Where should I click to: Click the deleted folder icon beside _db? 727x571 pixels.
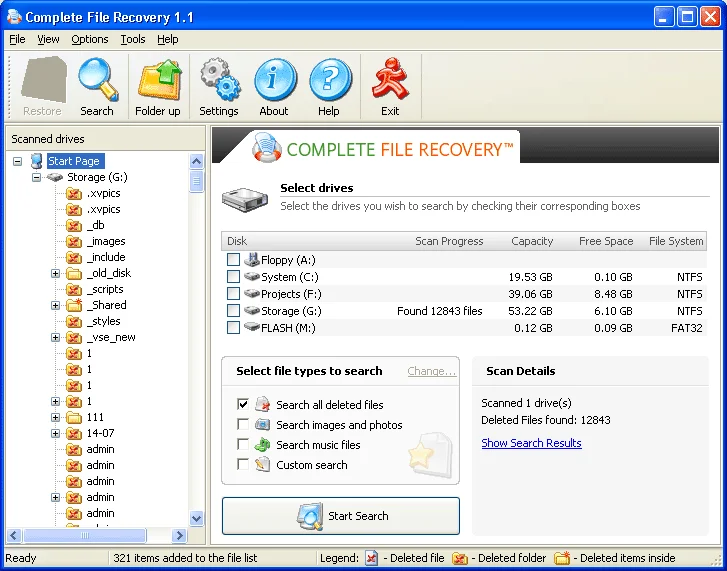(x=74, y=226)
